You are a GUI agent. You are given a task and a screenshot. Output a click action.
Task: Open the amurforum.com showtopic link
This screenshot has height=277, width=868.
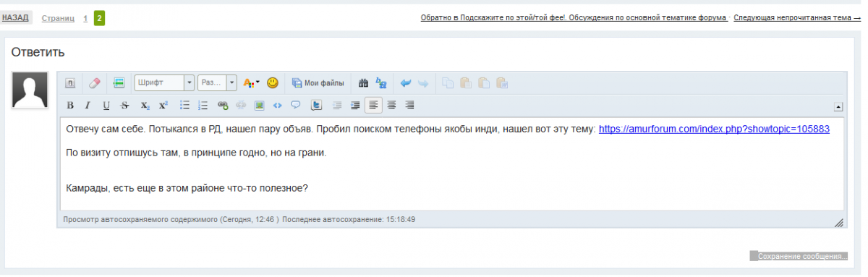(x=714, y=129)
